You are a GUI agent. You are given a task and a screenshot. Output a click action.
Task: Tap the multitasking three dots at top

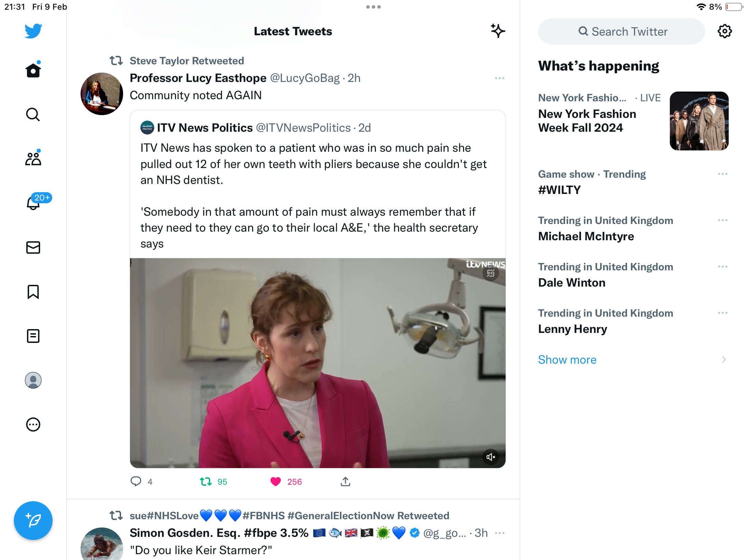(x=373, y=7)
